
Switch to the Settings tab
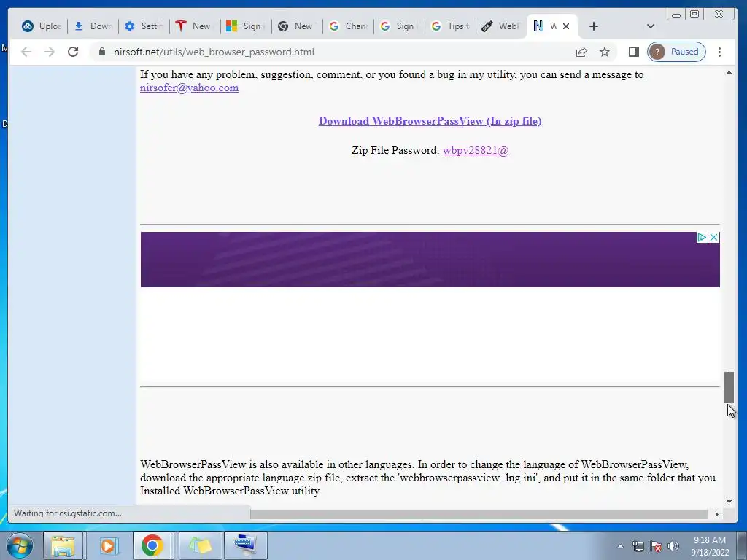click(144, 26)
